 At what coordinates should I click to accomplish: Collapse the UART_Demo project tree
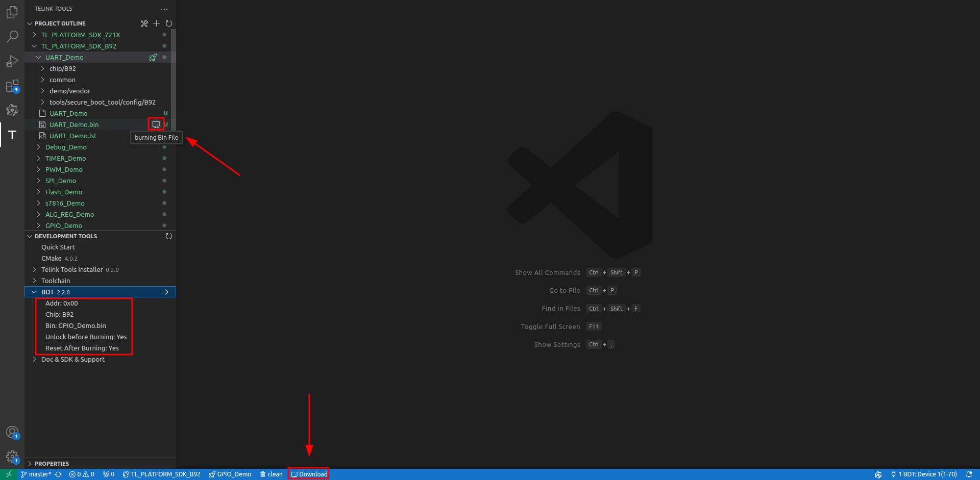coord(38,57)
